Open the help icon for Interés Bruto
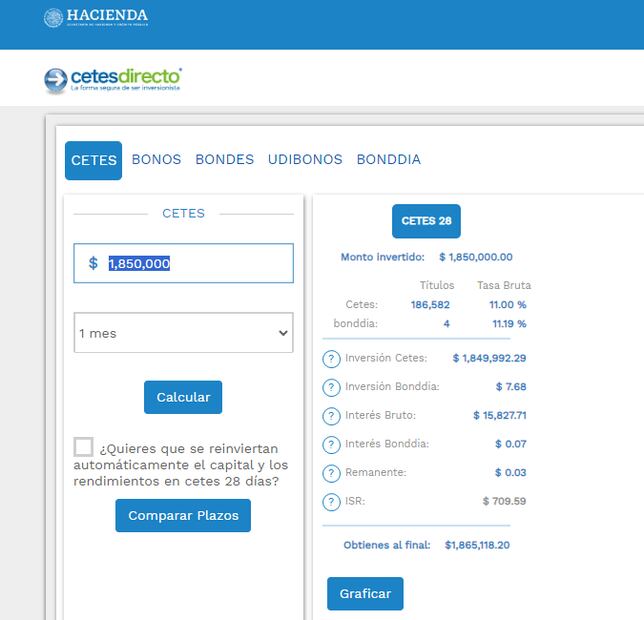The height and width of the screenshot is (620, 644). [332, 416]
